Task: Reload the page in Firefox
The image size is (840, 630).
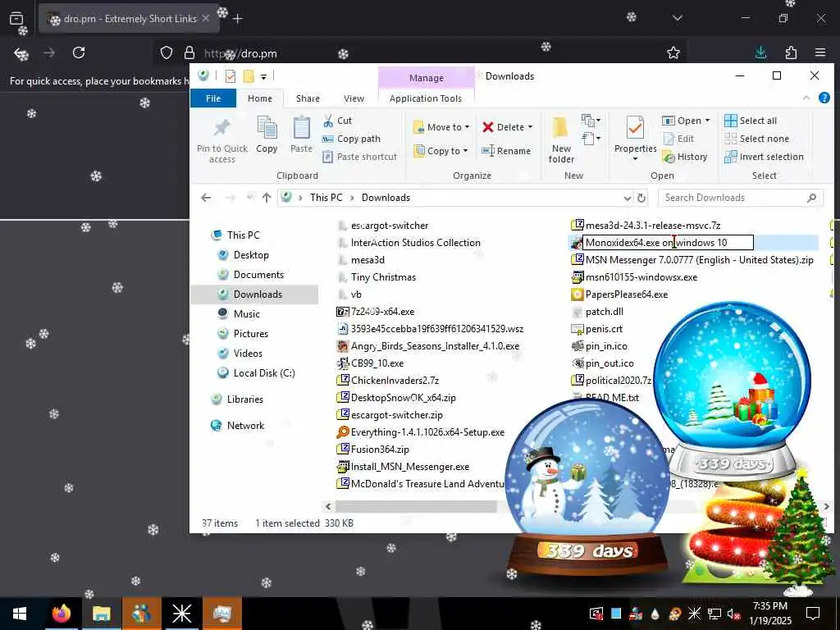Action: point(79,52)
